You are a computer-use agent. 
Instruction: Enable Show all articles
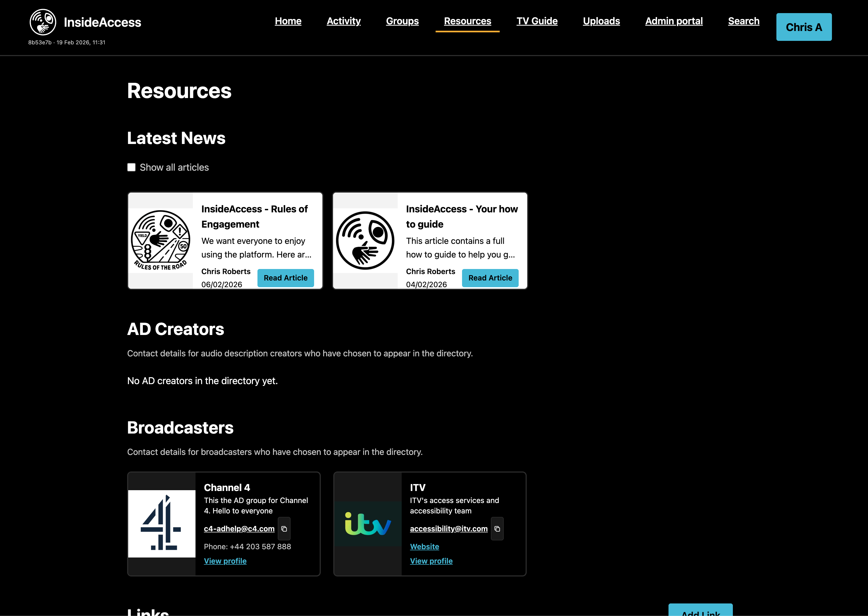click(x=131, y=167)
